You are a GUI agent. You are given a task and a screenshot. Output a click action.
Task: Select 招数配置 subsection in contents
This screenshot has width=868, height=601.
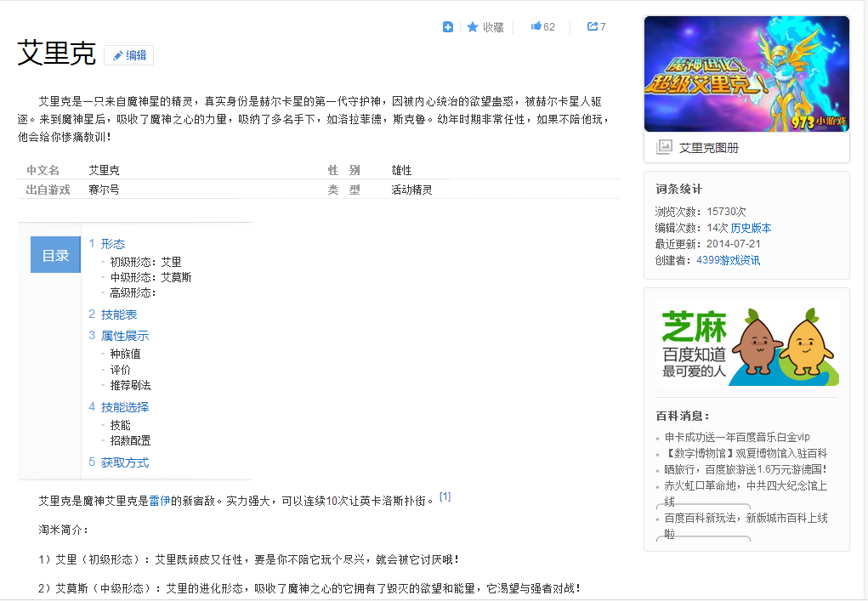[x=130, y=440]
